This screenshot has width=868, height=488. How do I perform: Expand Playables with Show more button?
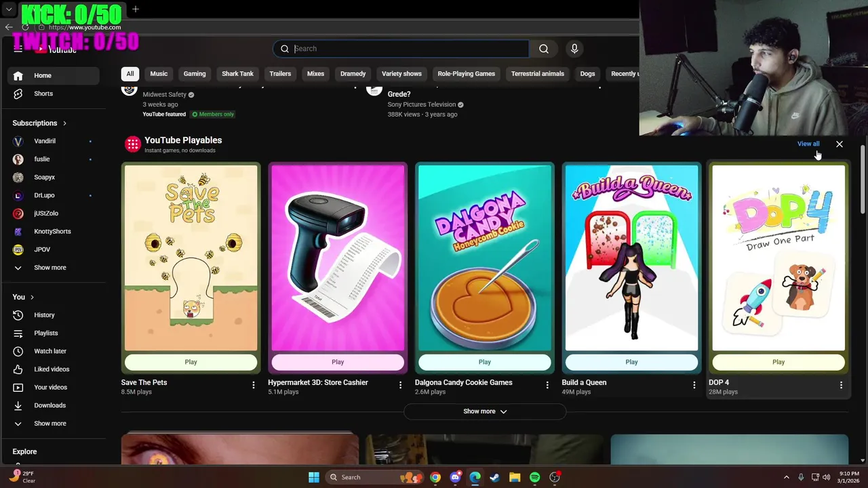pos(485,411)
